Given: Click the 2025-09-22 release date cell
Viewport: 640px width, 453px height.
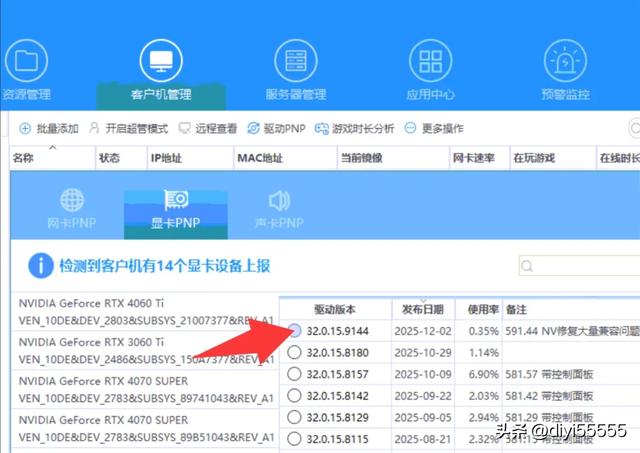Looking at the screenshot, I should [x=423, y=396].
